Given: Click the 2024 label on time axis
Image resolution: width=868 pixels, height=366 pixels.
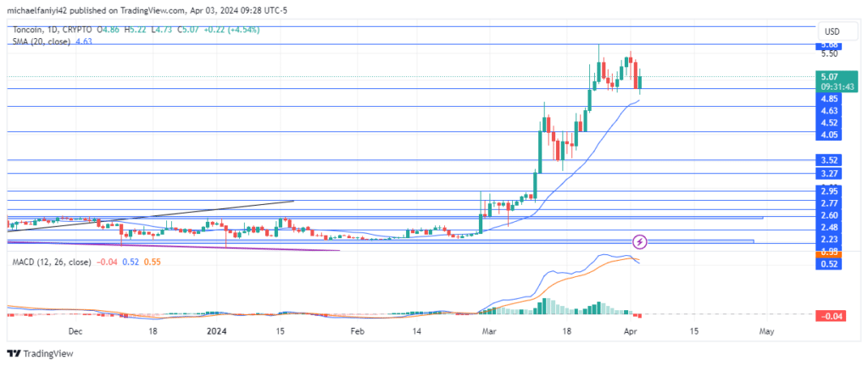Looking at the screenshot, I should click(217, 332).
